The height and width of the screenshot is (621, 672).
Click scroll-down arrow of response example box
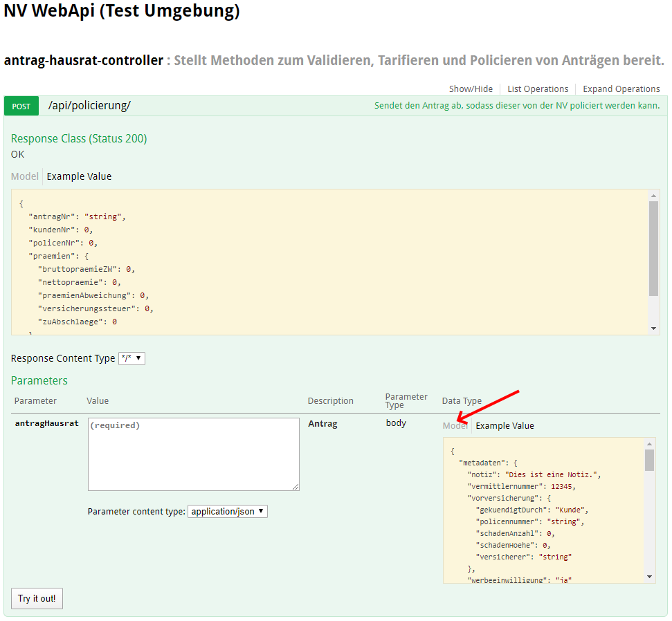[x=654, y=328]
